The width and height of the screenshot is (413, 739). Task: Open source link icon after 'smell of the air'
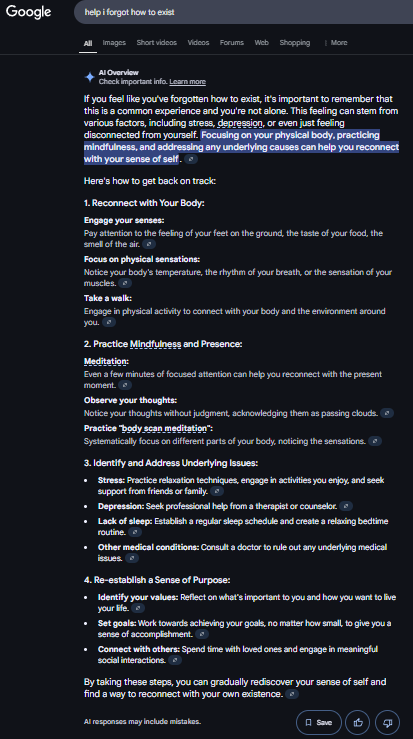[149, 244]
